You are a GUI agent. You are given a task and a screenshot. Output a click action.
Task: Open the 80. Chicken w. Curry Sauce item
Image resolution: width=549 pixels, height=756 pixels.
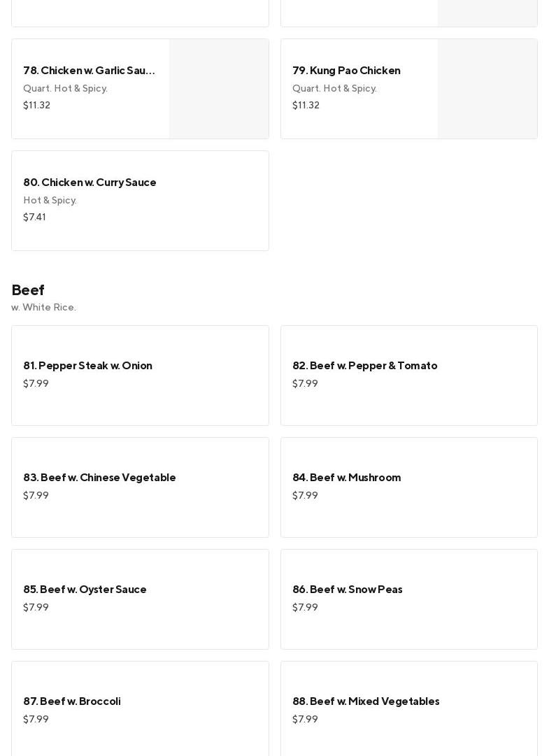(x=90, y=183)
